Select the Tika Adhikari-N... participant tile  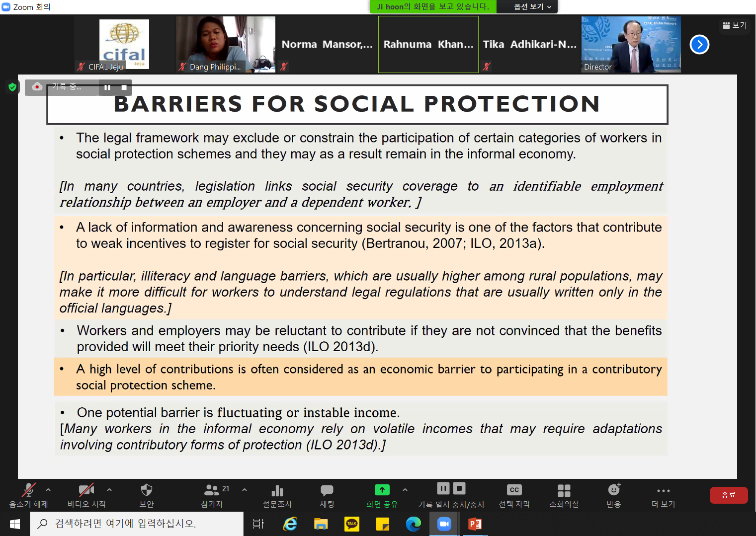pyautogui.click(x=530, y=45)
